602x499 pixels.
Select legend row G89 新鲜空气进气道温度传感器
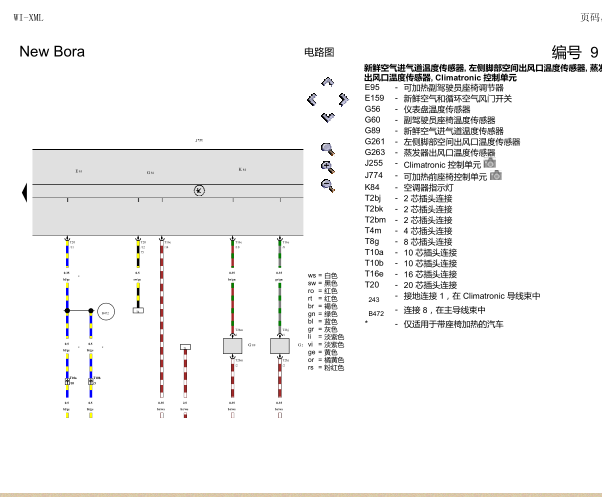click(x=434, y=131)
